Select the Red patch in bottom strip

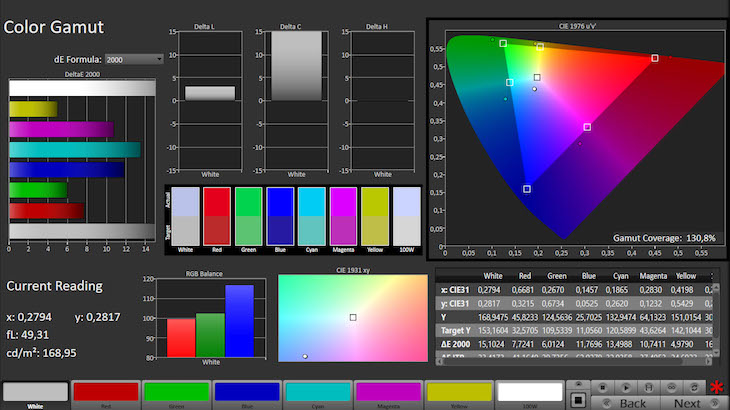click(104, 393)
